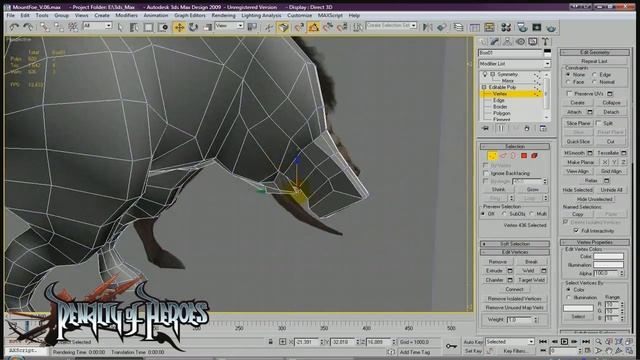Viewport: 640px width, 360px height.
Task: Click the Mirror tool icon
Action: tap(427, 27)
